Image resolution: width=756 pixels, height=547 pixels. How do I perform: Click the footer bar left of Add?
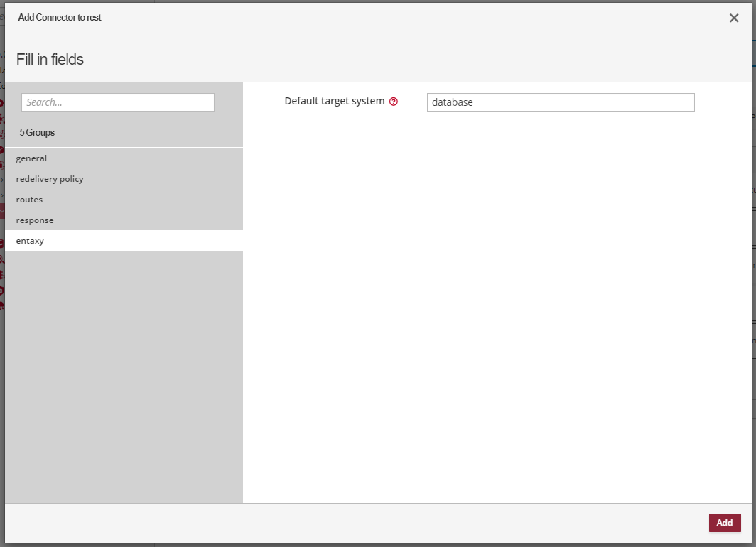[x=355, y=523]
